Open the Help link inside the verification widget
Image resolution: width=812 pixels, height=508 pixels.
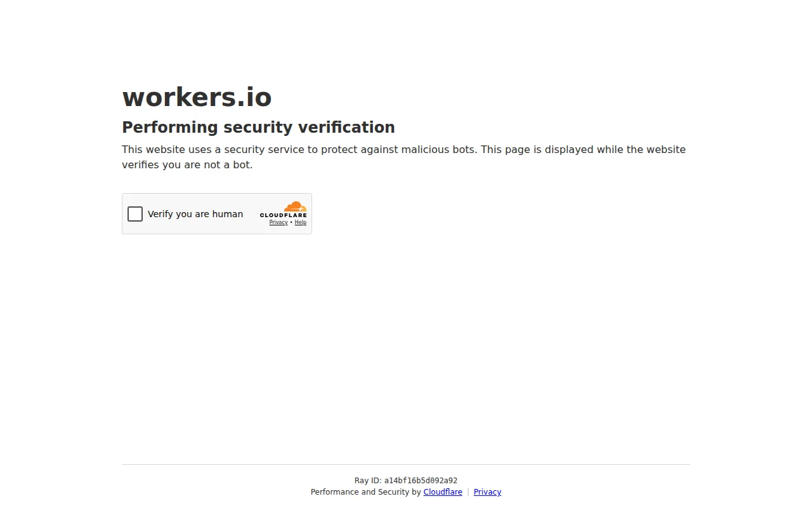pyautogui.click(x=301, y=222)
